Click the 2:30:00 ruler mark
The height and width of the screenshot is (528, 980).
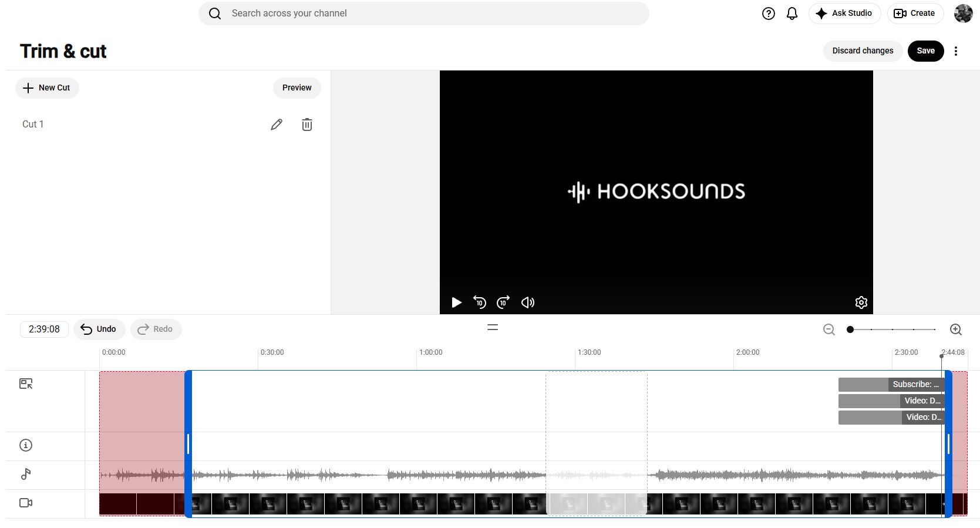pos(906,352)
